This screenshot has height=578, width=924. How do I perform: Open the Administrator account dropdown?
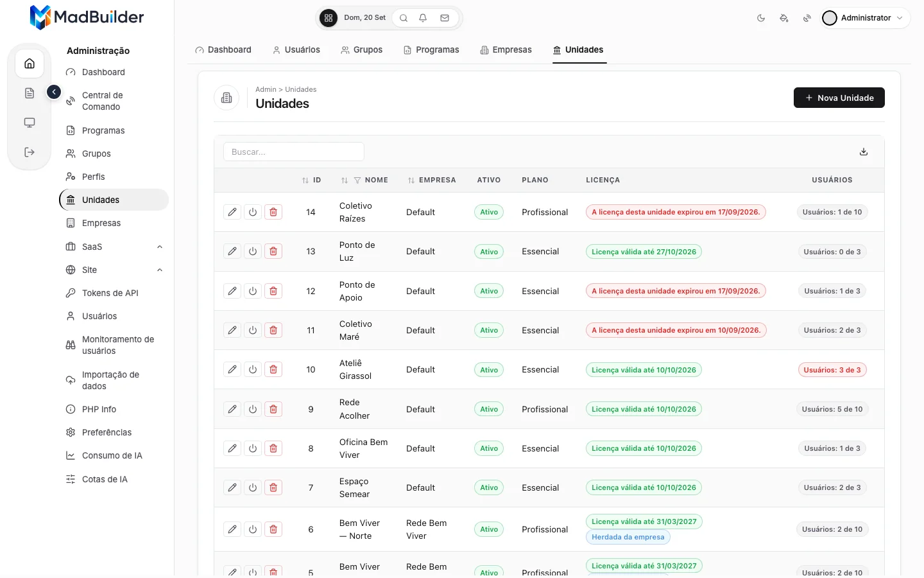(865, 18)
